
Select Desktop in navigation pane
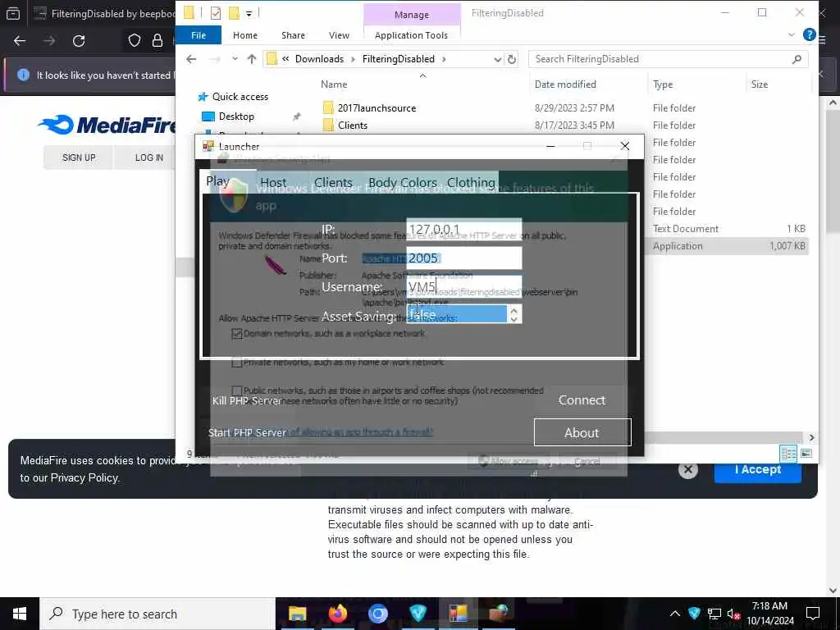click(236, 116)
